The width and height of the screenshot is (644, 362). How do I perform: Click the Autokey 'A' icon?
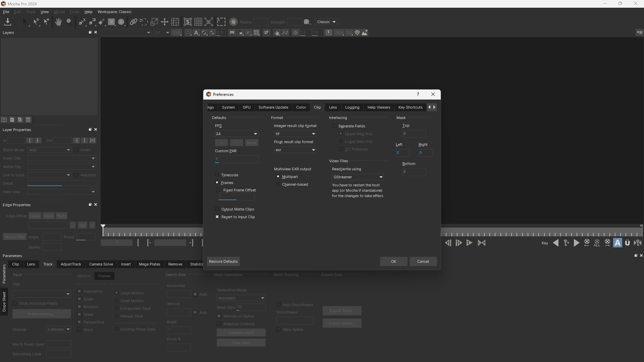click(x=618, y=243)
